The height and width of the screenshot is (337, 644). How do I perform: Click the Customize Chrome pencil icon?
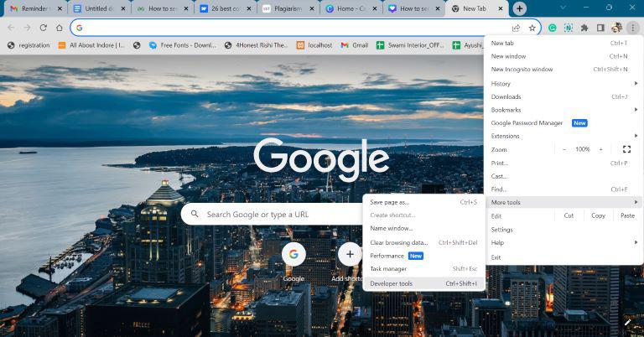(627, 322)
